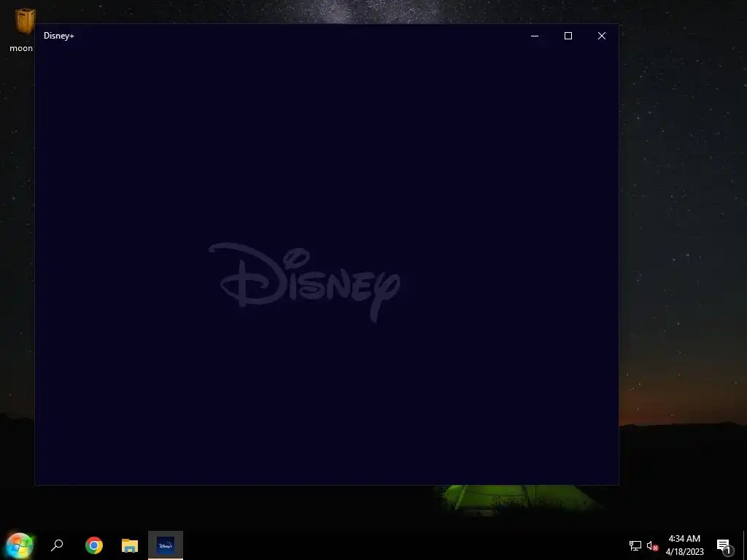Image resolution: width=747 pixels, height=560 pixels.
Task: Open taskbar search magnifier
Action: click(x=57, y=545)
